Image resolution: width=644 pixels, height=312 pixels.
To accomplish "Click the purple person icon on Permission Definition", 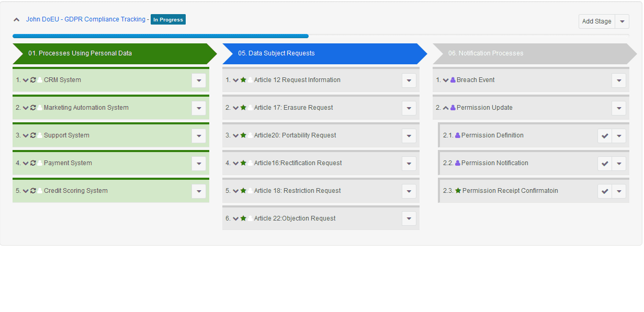I will [x=458, y=135].
